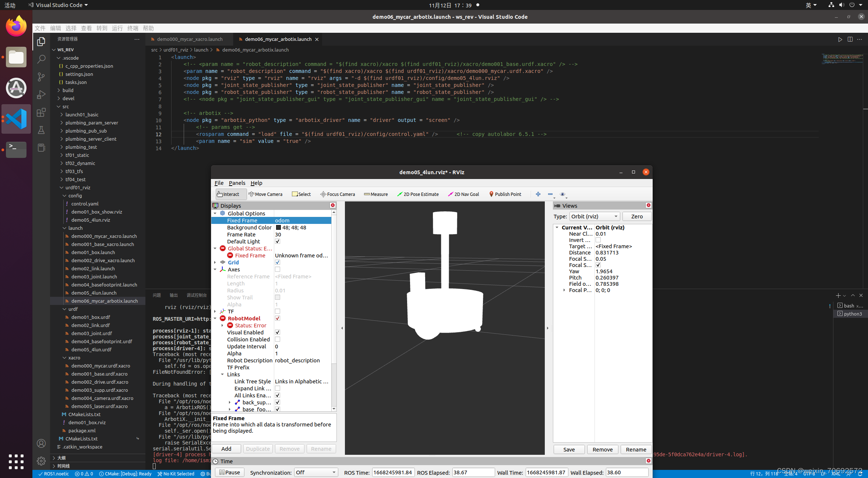Choose the 2D Nav Goal tool
Image resolution: width=868 pixels, height=478 pixels.
(x=463, y=194)
